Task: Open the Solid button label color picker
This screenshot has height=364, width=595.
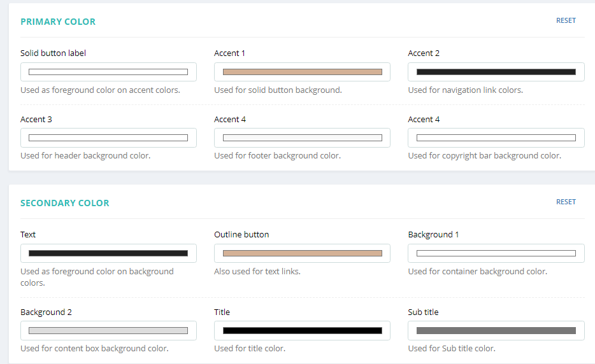Action: coord(108,72)
